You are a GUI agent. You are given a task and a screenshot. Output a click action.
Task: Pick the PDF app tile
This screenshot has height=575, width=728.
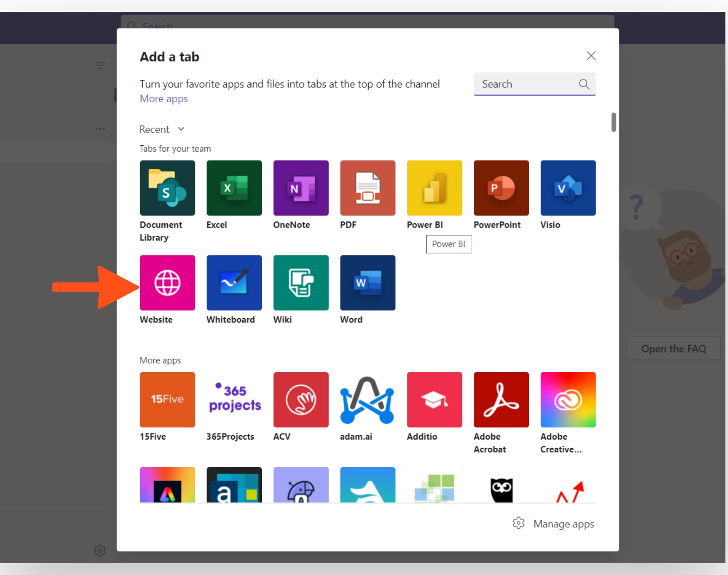[x=368, y=188]
